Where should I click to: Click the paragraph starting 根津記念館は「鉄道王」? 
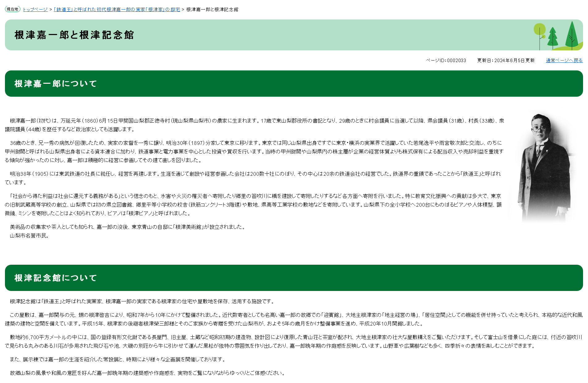tap(142, 301)
